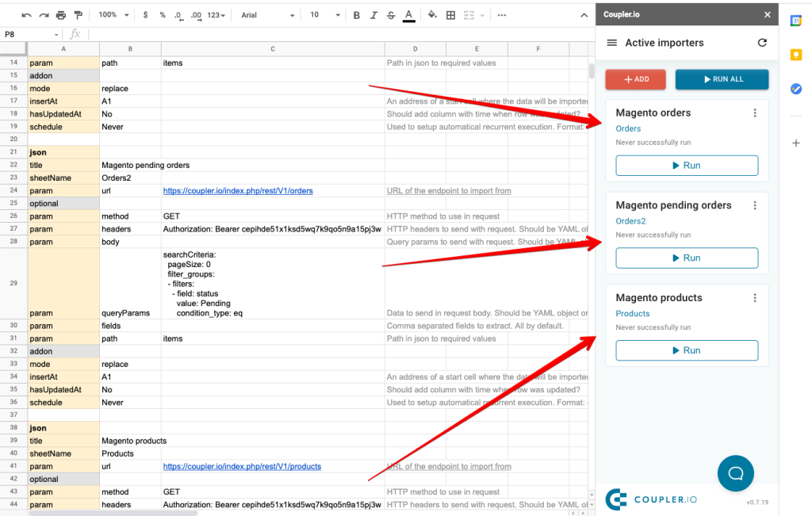The width and height of the screenshot is (812, 516).
Task: Open the Products sheet link
Action: 632,314
